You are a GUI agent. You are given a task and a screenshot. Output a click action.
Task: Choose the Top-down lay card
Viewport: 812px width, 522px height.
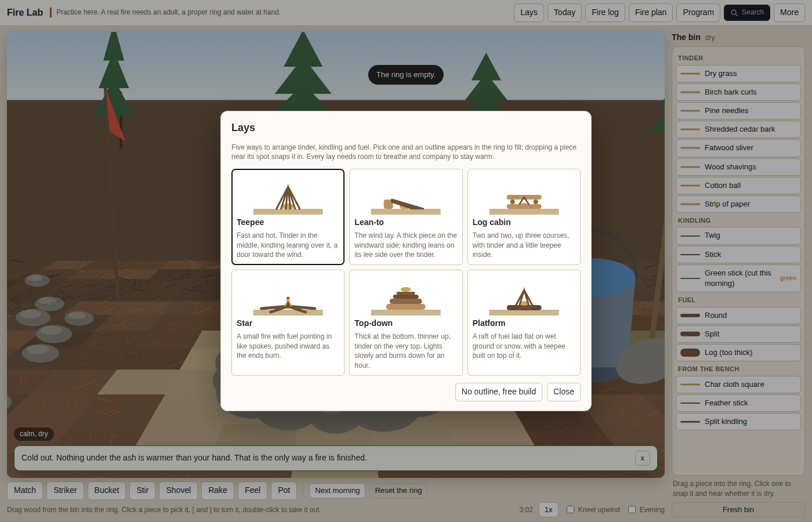pyautogui.click(x=406, y=322)
